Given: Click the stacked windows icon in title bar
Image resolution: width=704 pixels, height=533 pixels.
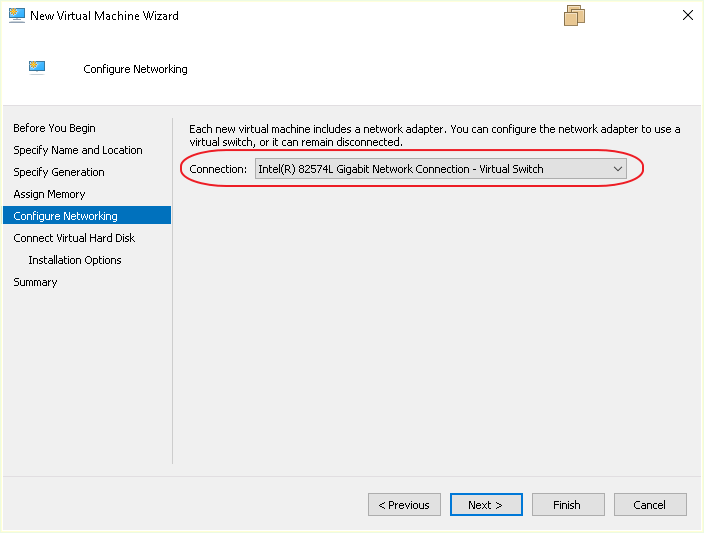Looking at the screenshot, I should tap(574, 16).
